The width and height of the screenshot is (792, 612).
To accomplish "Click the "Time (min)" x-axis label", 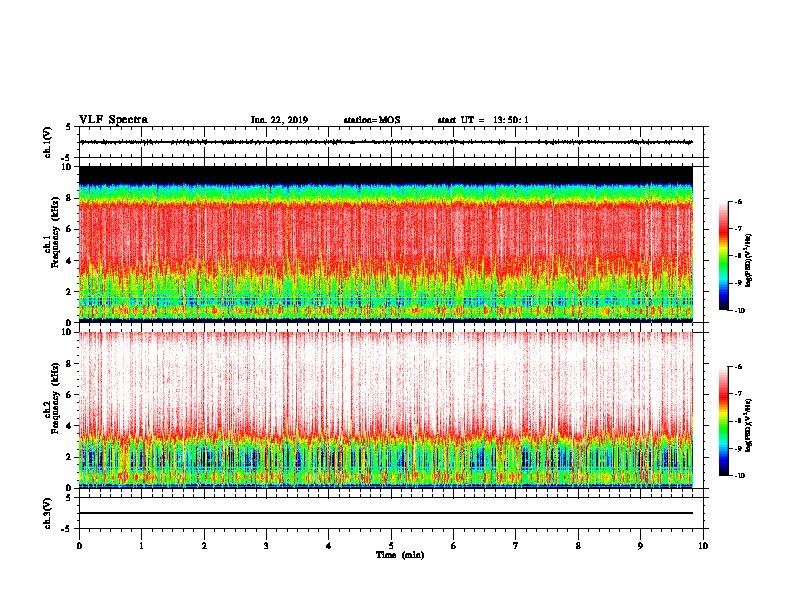I will (x=400, y=555).
